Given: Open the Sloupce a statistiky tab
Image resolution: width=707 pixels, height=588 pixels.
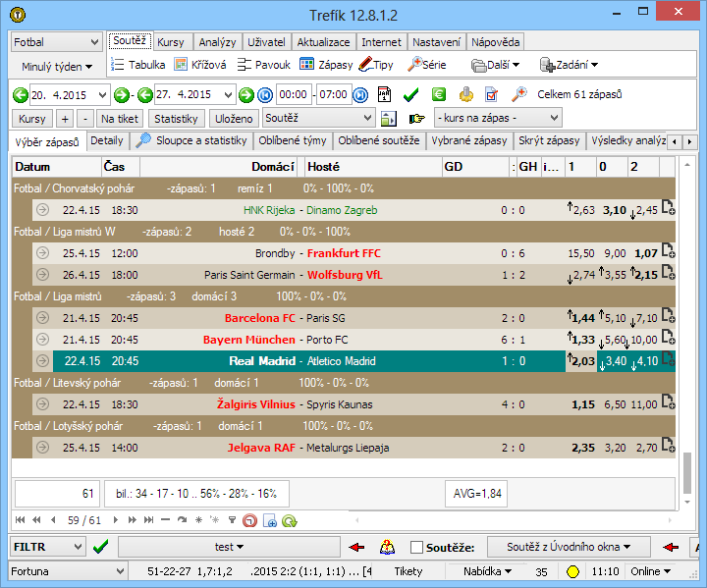Looking at the screenshot, I should pyautogui.click(x=191, y=140).
